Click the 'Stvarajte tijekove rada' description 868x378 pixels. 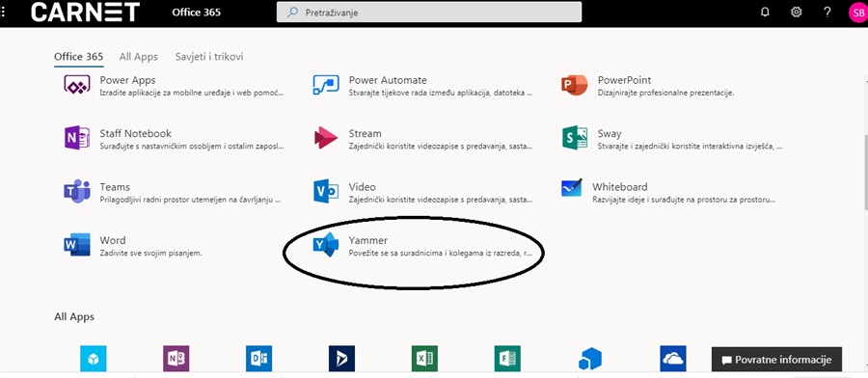(x=441, y=93)
